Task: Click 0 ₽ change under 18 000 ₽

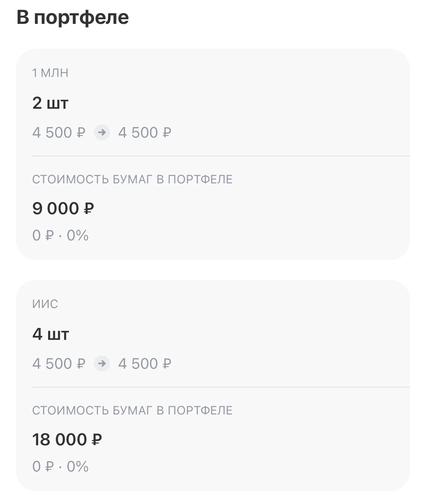Action: [x=43, y=467]
